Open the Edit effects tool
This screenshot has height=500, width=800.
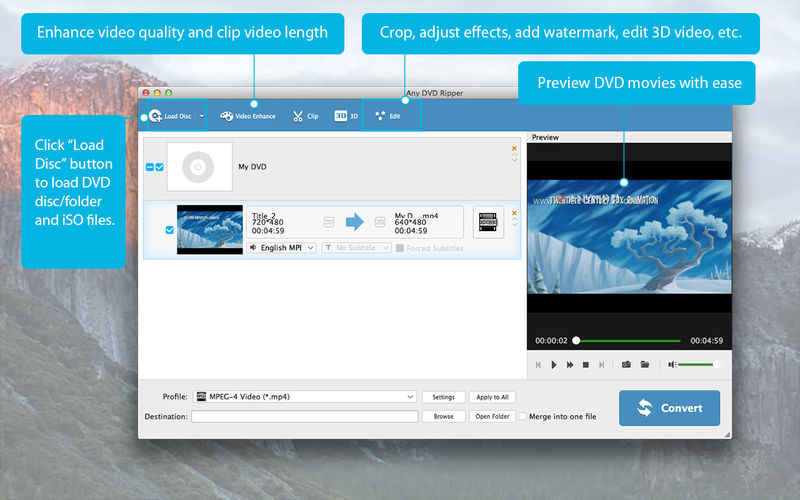click(388, 116)
